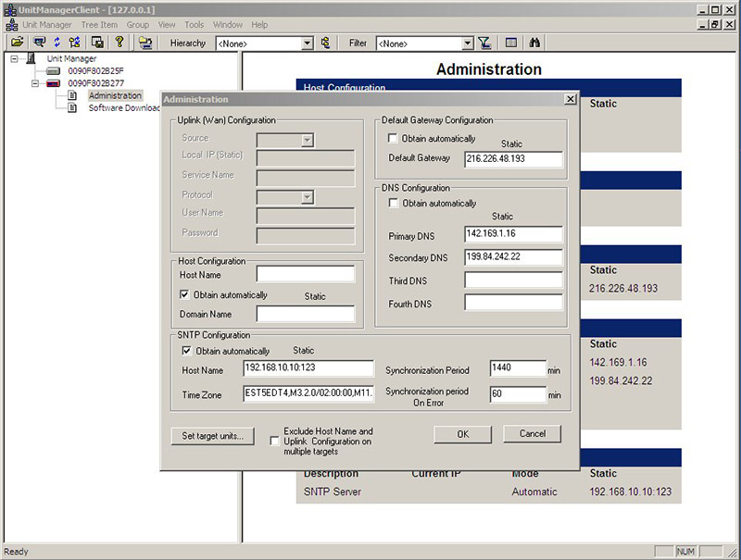Click the Time Zone input field
The height and width of the screenshot is (560, 741).
[308, 393]
